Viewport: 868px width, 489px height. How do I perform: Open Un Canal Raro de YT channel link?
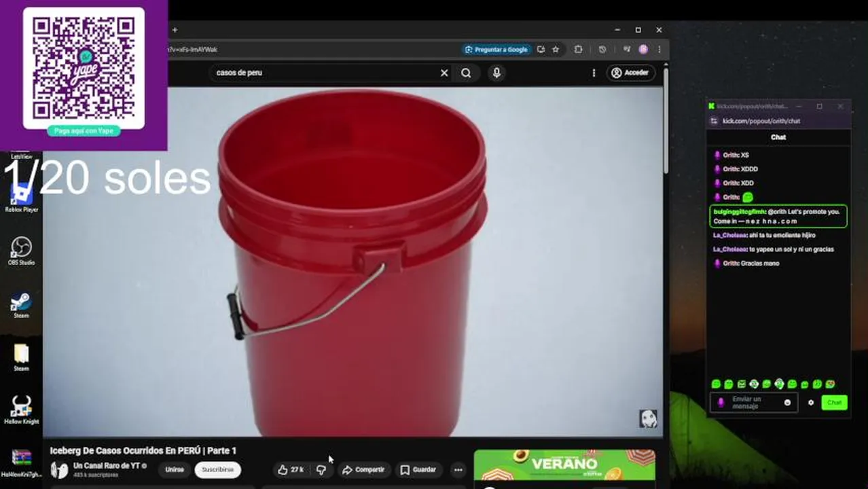tap(106, 466)
